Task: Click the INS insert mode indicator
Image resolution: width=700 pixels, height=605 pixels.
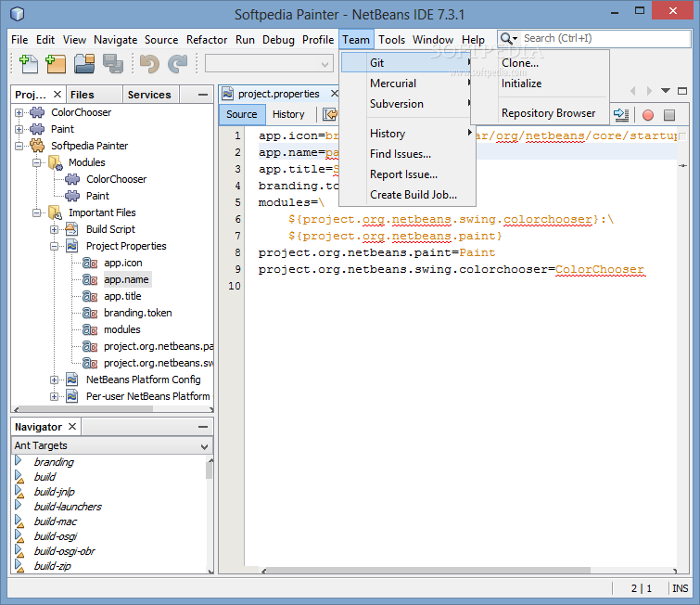Action: coord(680,588)
